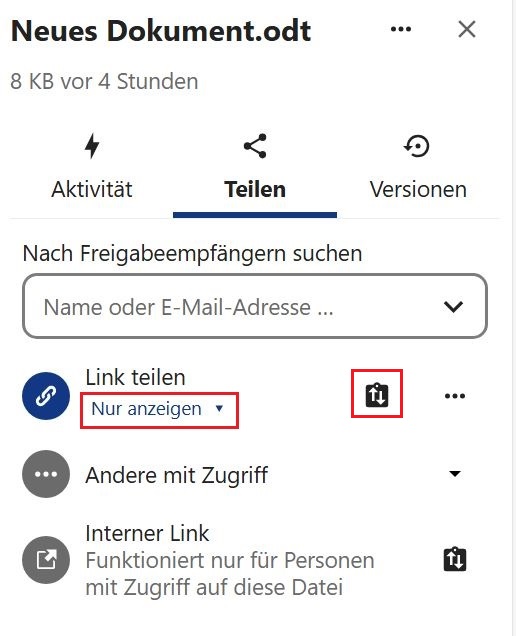Click the Name oder E-Mail-Adresse input field
516x636 pixels.
(x=255, y=306)
